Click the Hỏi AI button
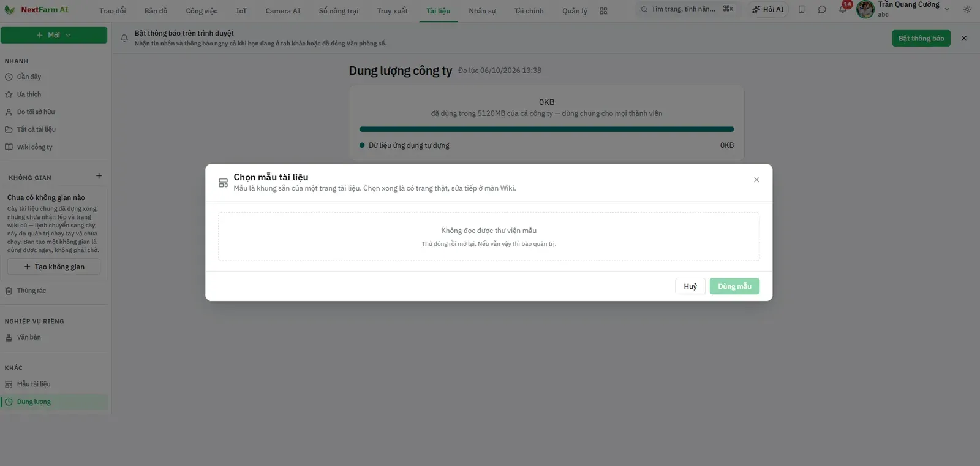Viewport: 980px width, 466px height. (x=768, y=9)
